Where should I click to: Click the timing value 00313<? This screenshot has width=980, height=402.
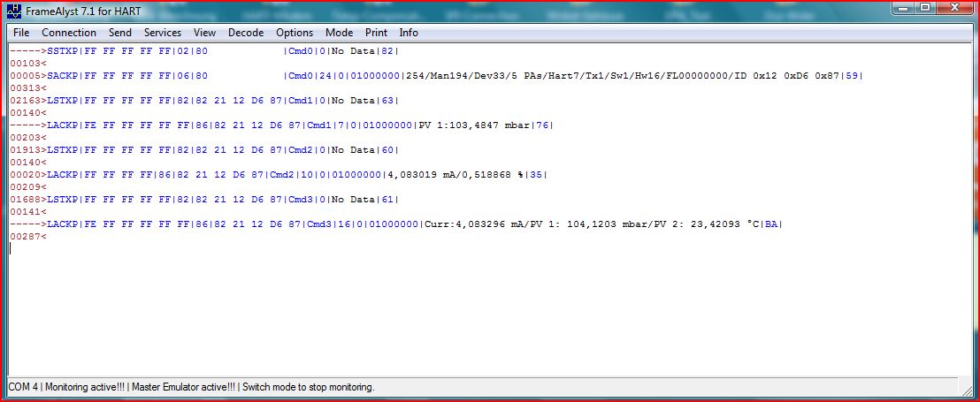click(28, 88)
